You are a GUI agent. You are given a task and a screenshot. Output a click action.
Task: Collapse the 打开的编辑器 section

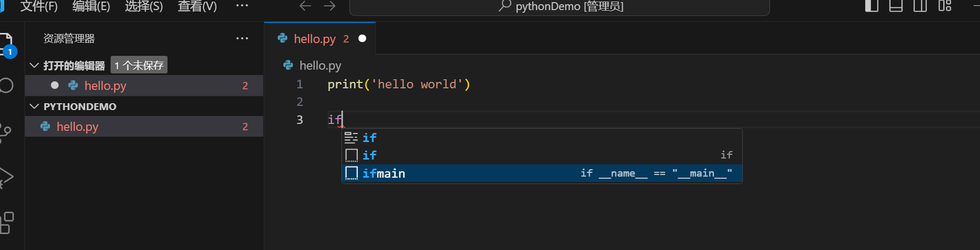[35, 65]
